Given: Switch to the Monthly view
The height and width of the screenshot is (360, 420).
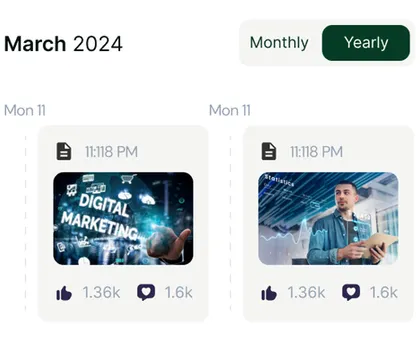Looking at the screenshot, I should tap(279, 43).
